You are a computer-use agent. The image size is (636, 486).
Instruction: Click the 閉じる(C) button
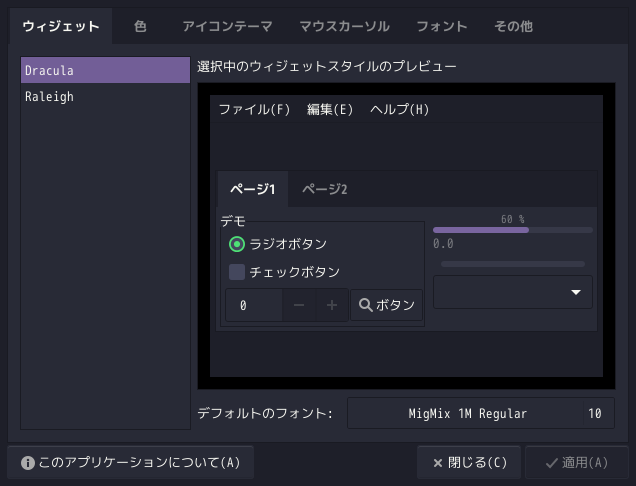coord(469,462)
